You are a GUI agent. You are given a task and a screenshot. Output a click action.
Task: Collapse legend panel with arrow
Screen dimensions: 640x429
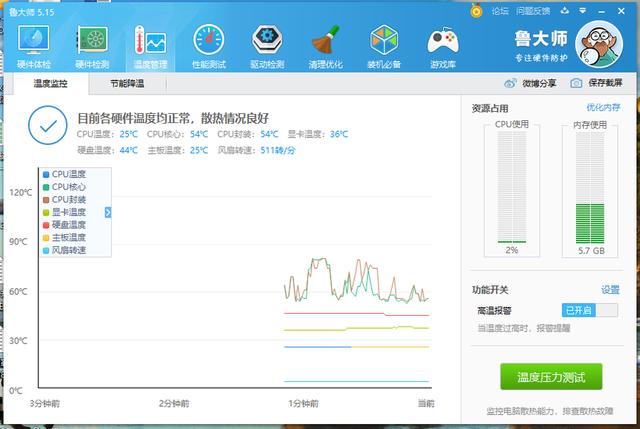tap(108, 212)
